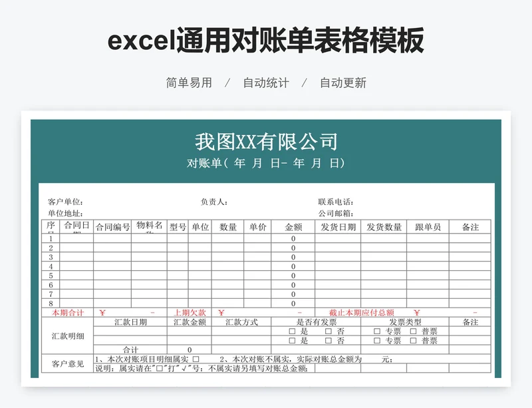This screenshot has width=532, height=408.
Task: Click the 汇款明细 section label
Action: click(x=68, y=336)
